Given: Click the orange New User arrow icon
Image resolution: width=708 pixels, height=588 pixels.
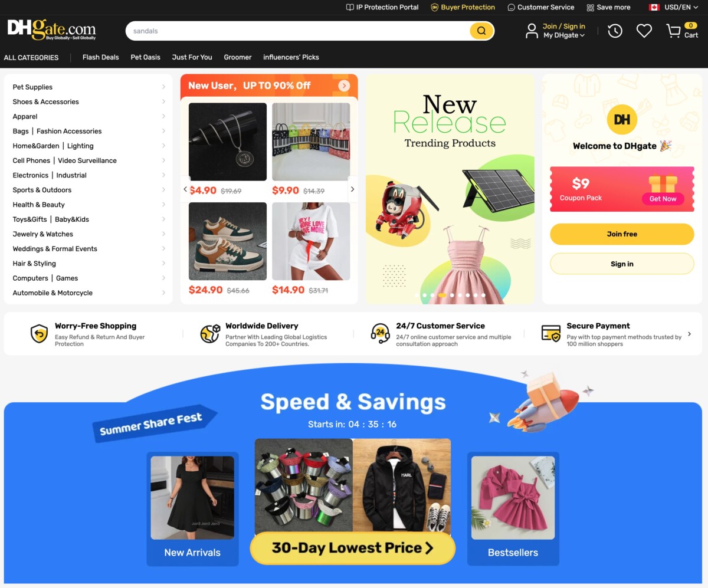Looking at the screenshot, I should pyautogui.click(x=344, y=86).
